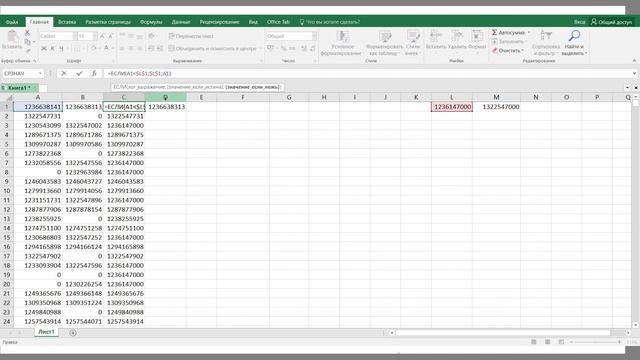Open Cell Styles gallery

413,43
